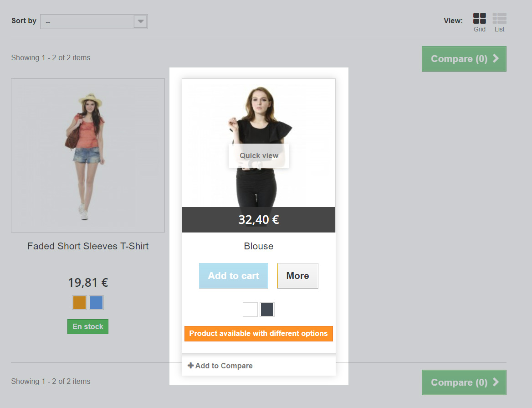
Task: Pick the blue color swatch for T-Shirt
Action: click(96, 303)
